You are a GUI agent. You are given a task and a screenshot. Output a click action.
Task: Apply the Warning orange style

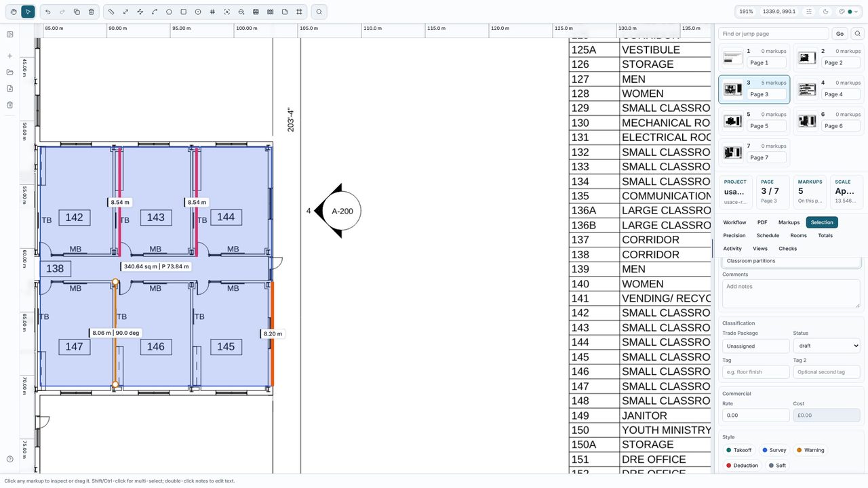coord(810,450)
